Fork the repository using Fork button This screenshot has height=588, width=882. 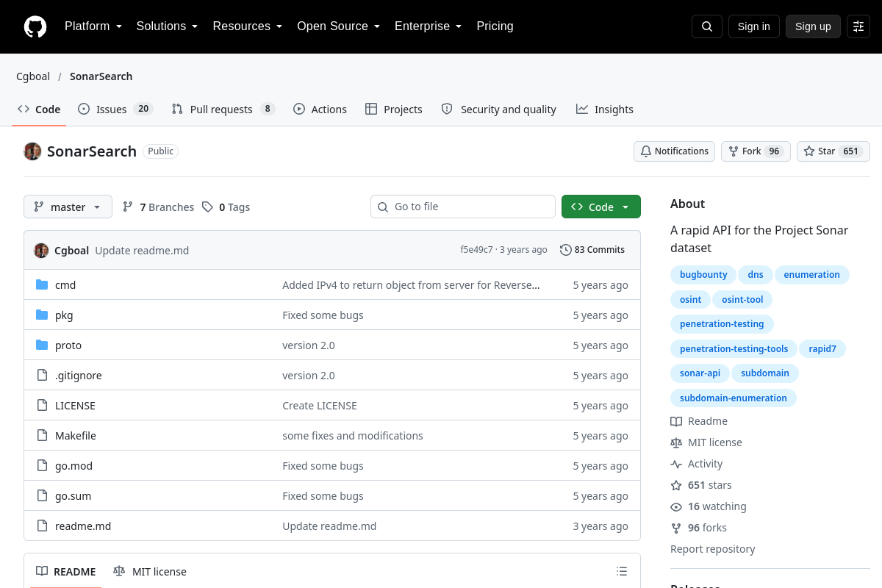(756, 151)
